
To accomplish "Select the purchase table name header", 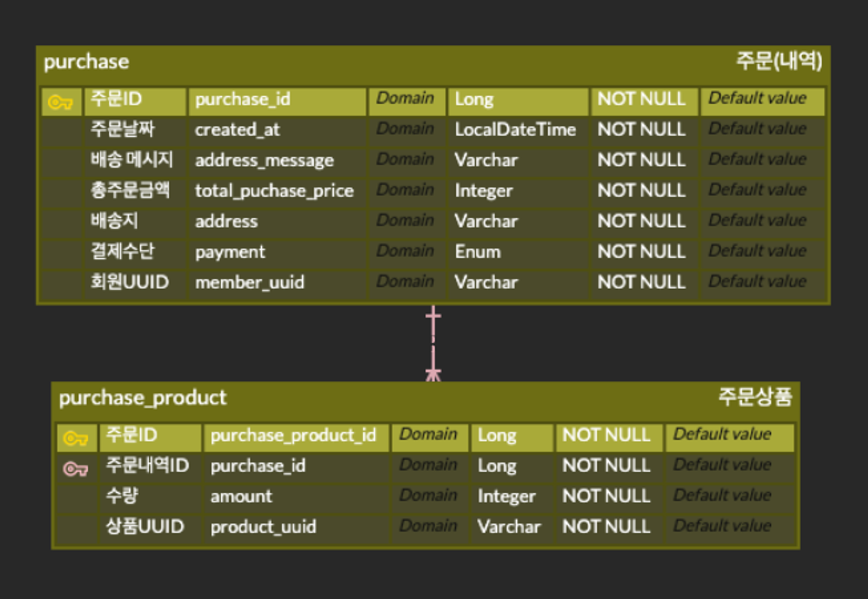I will pos(86,62).
